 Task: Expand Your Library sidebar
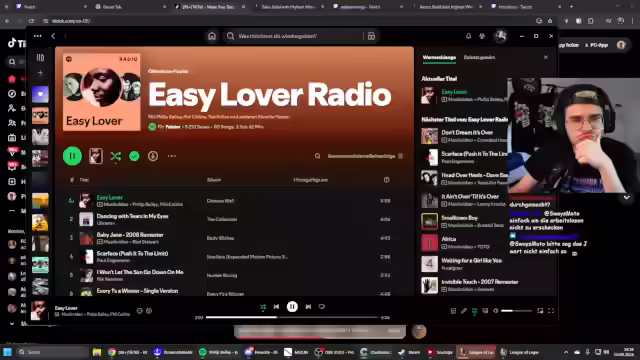pyautogui.click(x=40, y=58)
